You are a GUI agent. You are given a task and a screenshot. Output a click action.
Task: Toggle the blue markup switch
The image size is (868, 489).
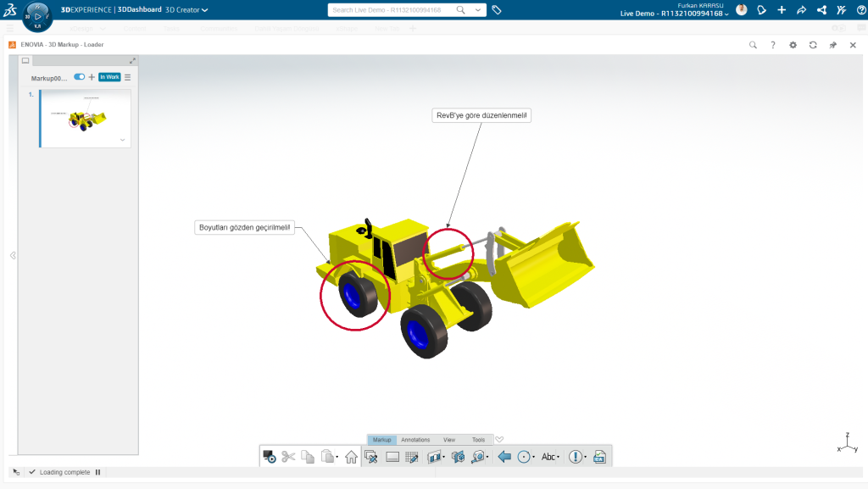point(80,76)
